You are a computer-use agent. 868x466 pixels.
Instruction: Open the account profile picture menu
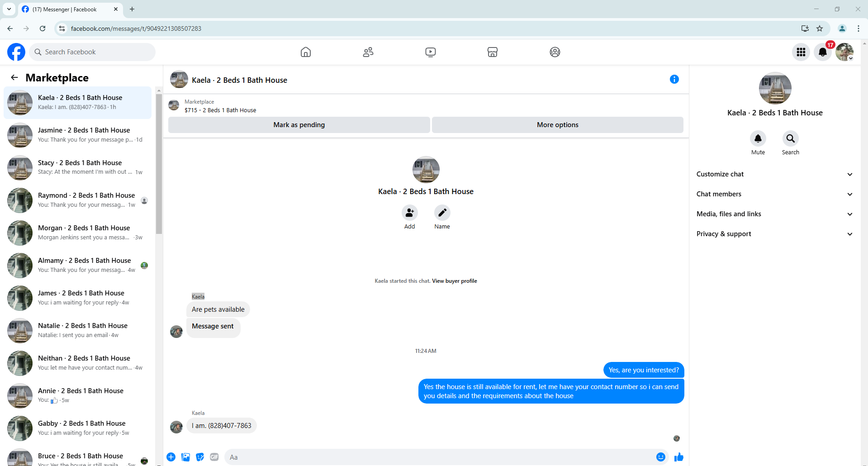(x=844, y=52)
